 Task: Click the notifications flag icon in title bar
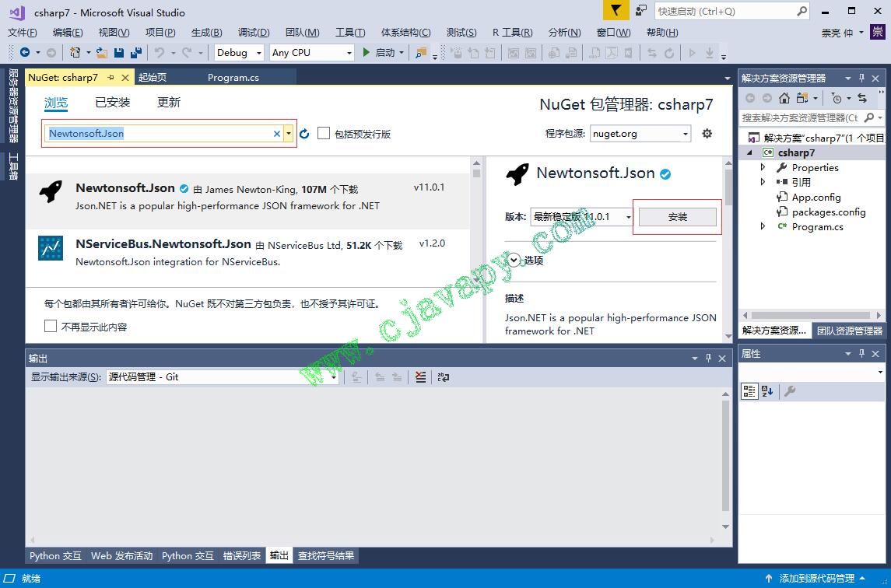(x=616, y=10)
